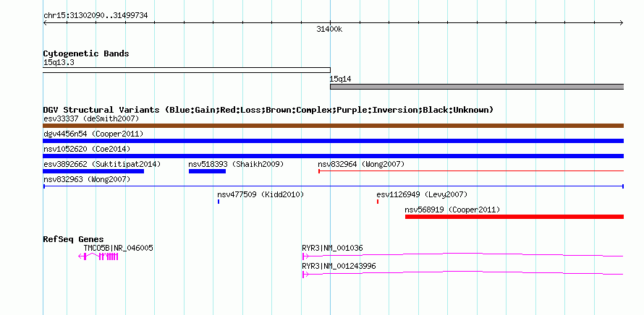Click the blue dgv4456n54 gain bar
Viewport: 644px width, 315px height.
[334, 141]
